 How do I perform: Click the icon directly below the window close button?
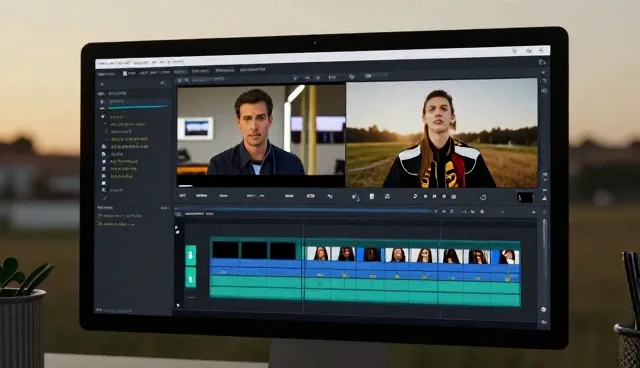[542, 62]
